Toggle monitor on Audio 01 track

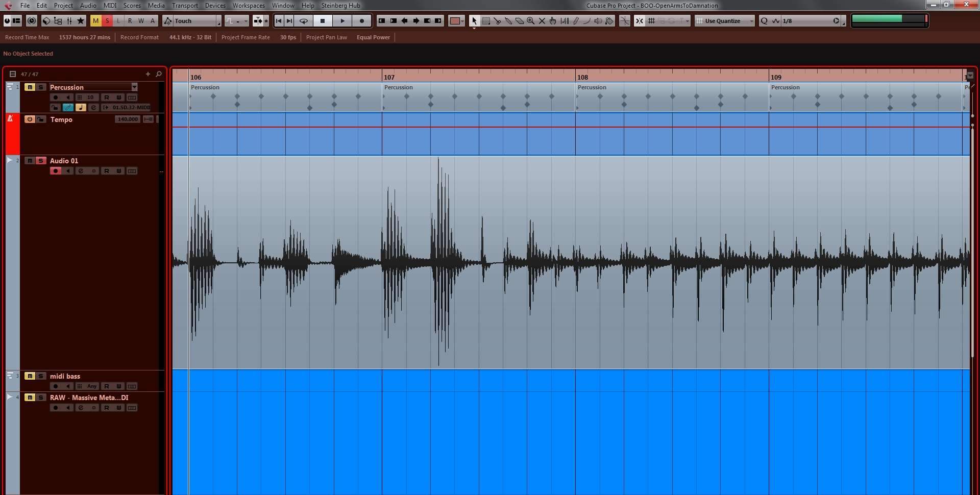(x=68, y=171)
